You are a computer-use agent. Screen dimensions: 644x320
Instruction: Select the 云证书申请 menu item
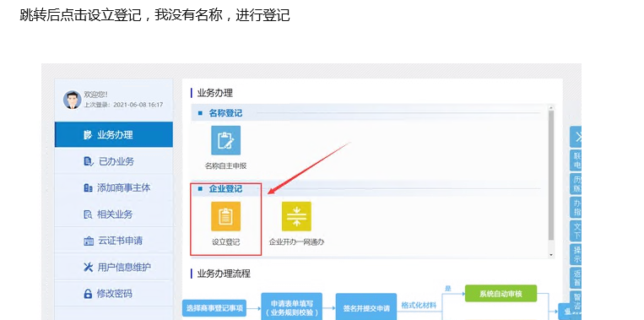(x=114, y=241)
